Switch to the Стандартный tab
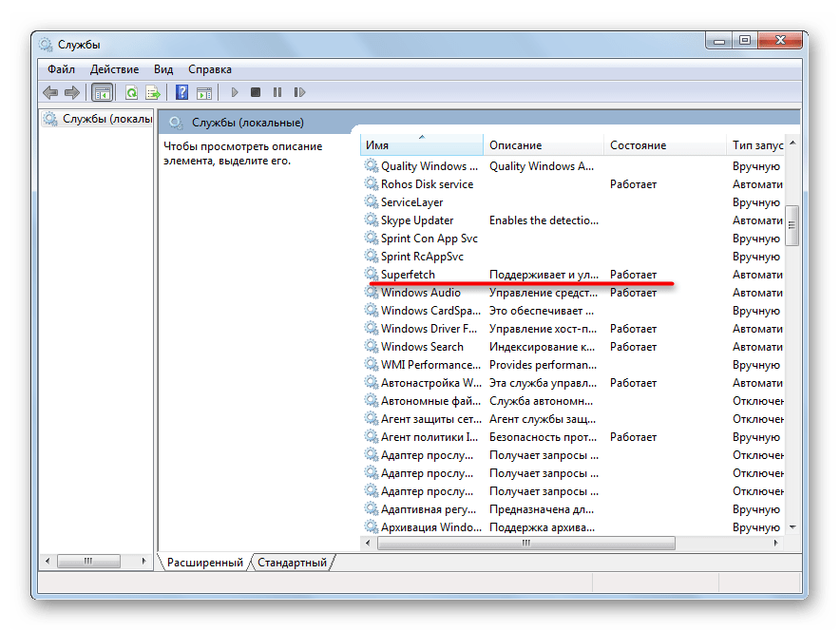 click(x=292, y=563)
